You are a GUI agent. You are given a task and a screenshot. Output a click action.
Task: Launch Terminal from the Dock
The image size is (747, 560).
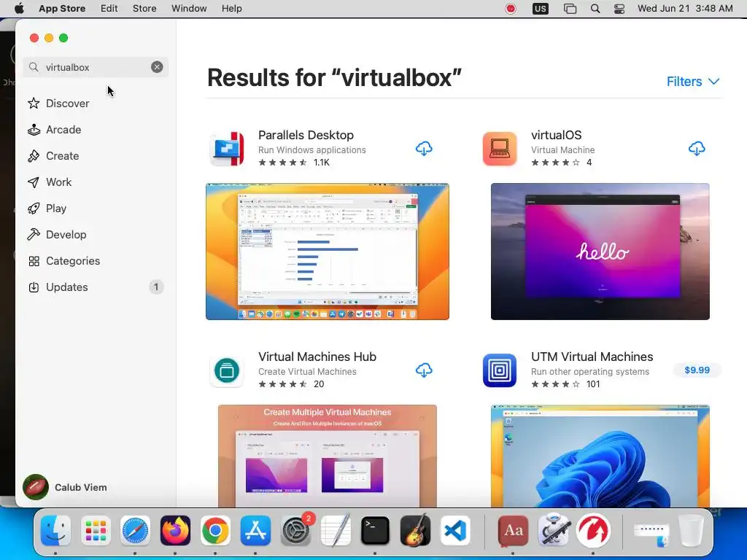375,531
